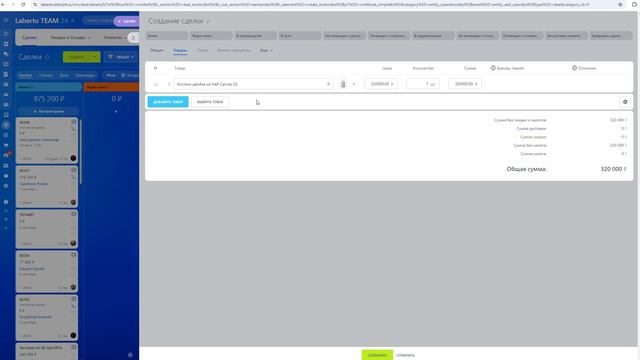Open the Бизнес-процессы tab
The height and width of the screenshot is (360, 640).
(x=233, y=50)
